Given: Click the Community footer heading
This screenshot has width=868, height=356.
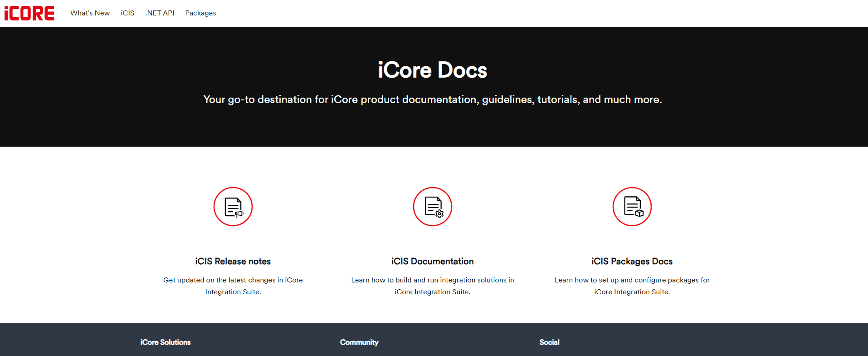Looking at the screenshot, I should click(x=359, y=342).
